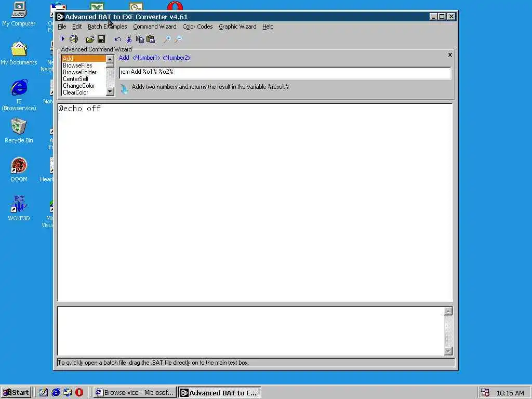This screenshot has height=399, width=532.
Task: Click command list scroll up arrow
Action: pos(110,59)
